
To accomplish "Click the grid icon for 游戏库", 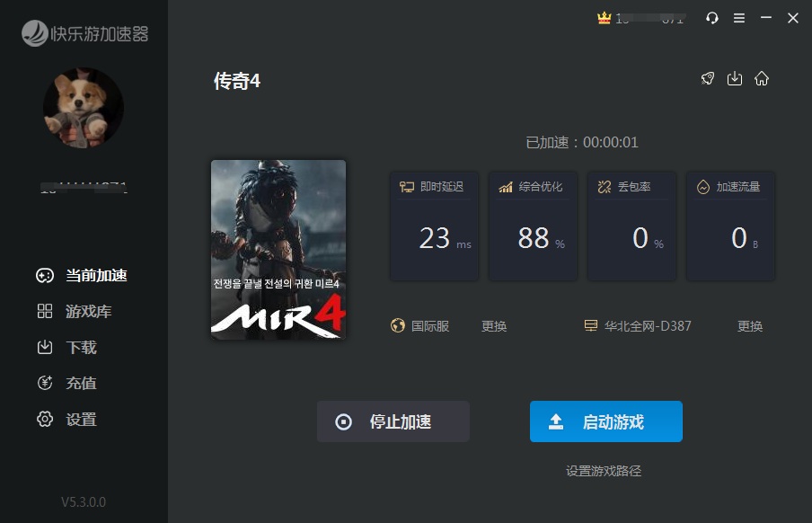I will pyautogui.click(x=45, y=311).
